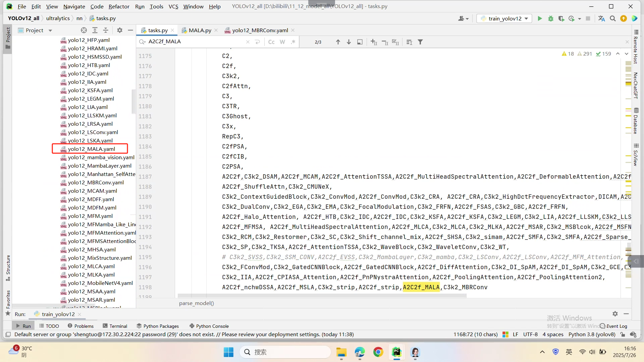The height and width of the screenshot is (362, 644).
Task: Open the Refactor menu
Action: coord(119,6)
